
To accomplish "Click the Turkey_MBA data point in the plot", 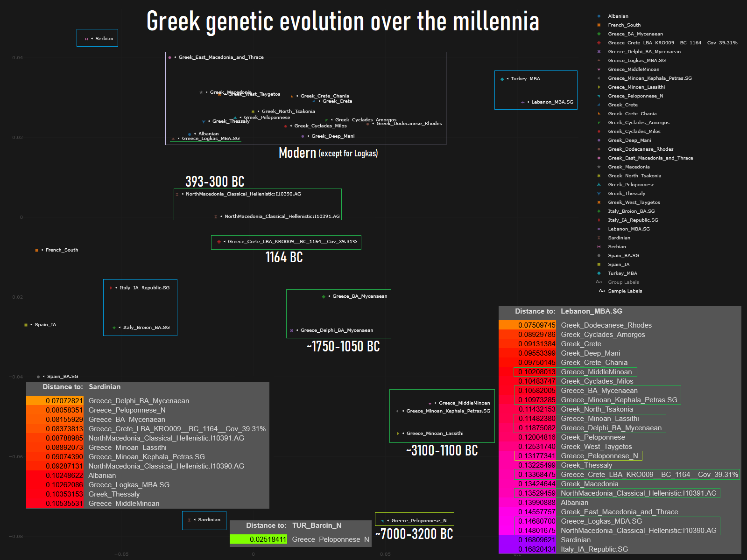I will click(x=502, y=79).
